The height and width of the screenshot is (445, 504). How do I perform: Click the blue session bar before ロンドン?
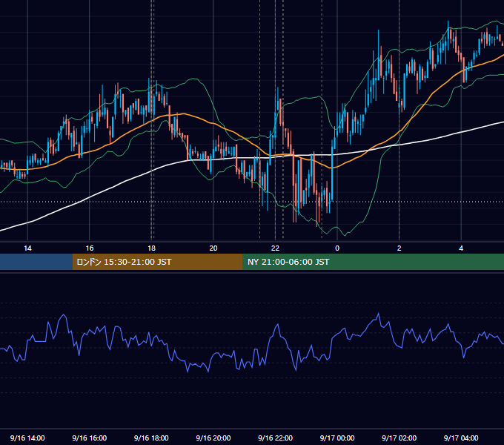coord(36,262)
